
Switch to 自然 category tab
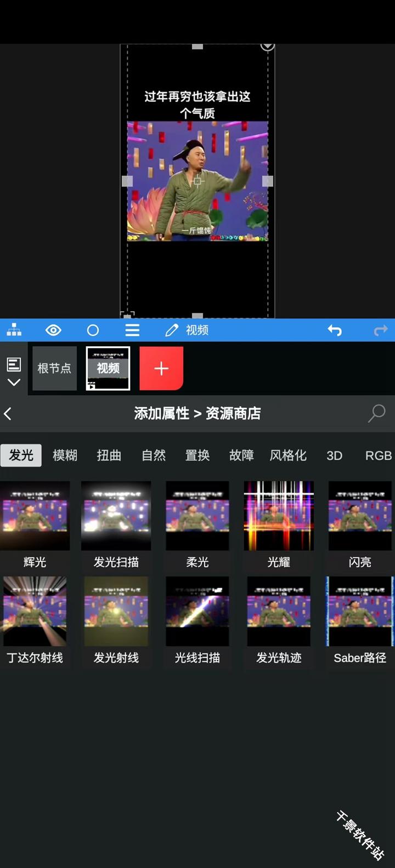(x=154, y=455)
